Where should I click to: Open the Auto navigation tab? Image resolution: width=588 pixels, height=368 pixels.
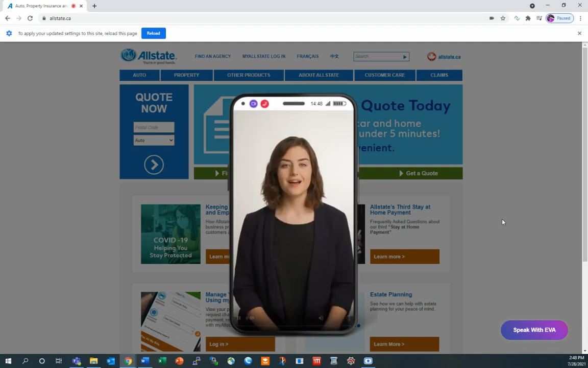click(x=139, y=75)
